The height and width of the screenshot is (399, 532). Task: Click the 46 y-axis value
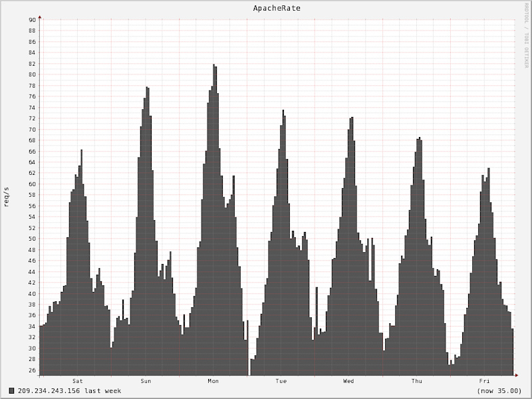tap(32, 261)
